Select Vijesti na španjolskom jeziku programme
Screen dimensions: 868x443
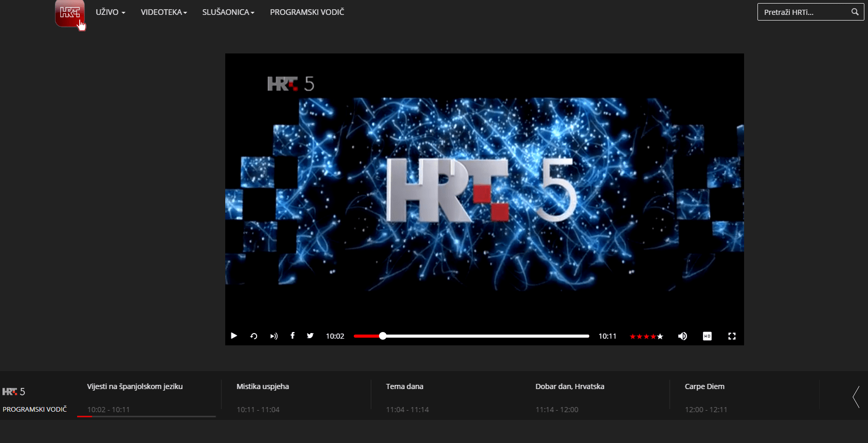(135, 386)
